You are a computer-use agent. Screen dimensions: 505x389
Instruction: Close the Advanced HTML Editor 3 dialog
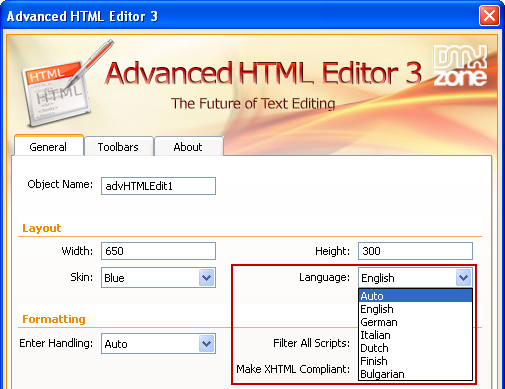tap(489, 16)
